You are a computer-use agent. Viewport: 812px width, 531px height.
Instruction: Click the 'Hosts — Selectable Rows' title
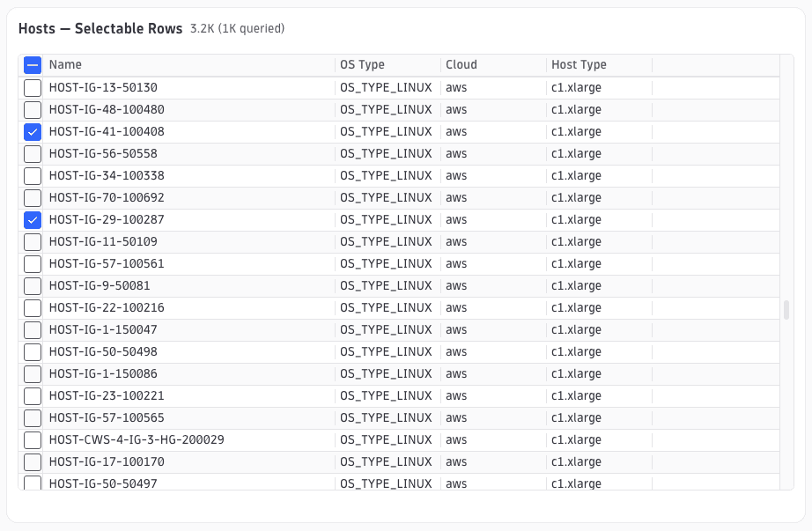100,28
